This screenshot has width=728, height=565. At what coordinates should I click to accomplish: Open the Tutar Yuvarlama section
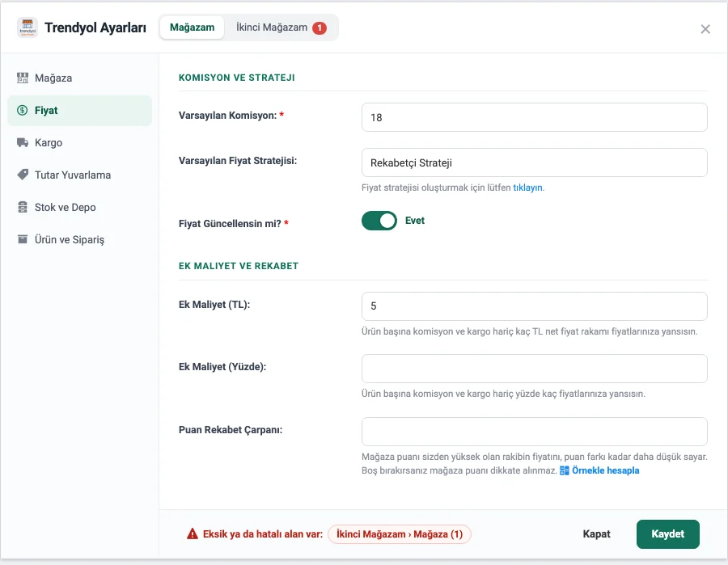click(80, 175)
